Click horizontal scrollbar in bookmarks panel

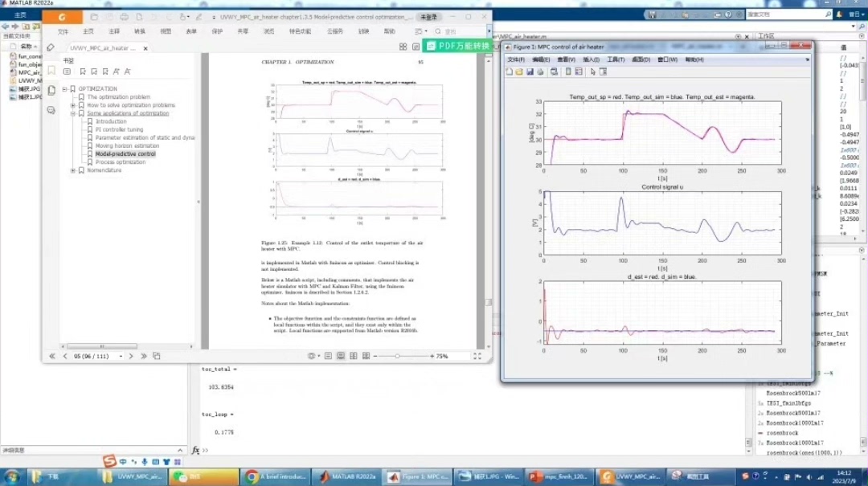tap(102, 346)
